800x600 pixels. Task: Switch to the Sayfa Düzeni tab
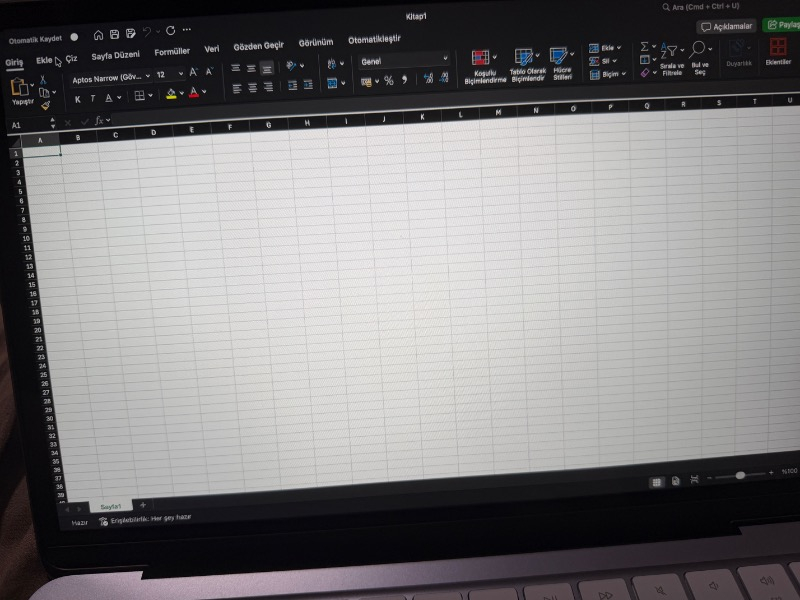coord(115,55)
